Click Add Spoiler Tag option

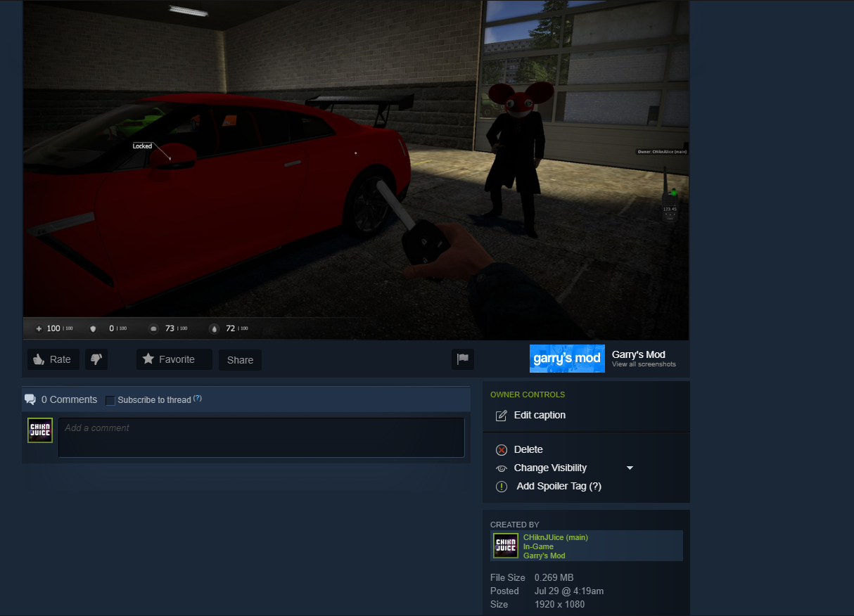tap(559, 486)
